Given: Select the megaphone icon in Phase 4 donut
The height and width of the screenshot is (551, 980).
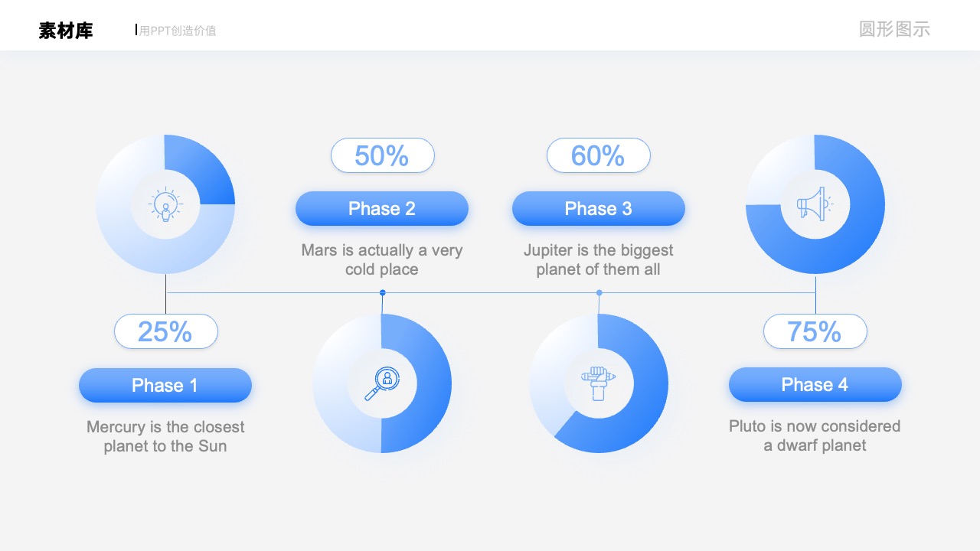Looking at the screenshot, I should [x=815, y=204].
